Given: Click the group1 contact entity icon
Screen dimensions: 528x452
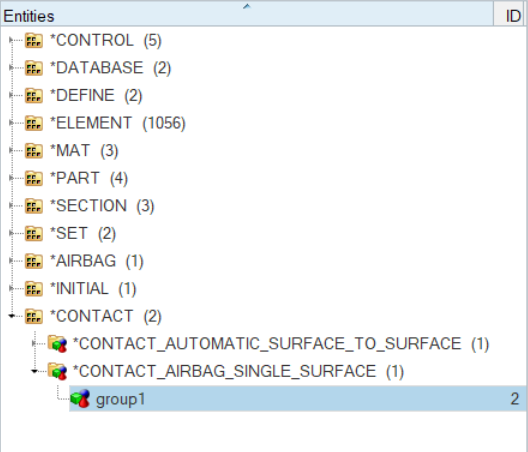Looking at the screenshot, I should pyautogui.click(x=80, y=399).
